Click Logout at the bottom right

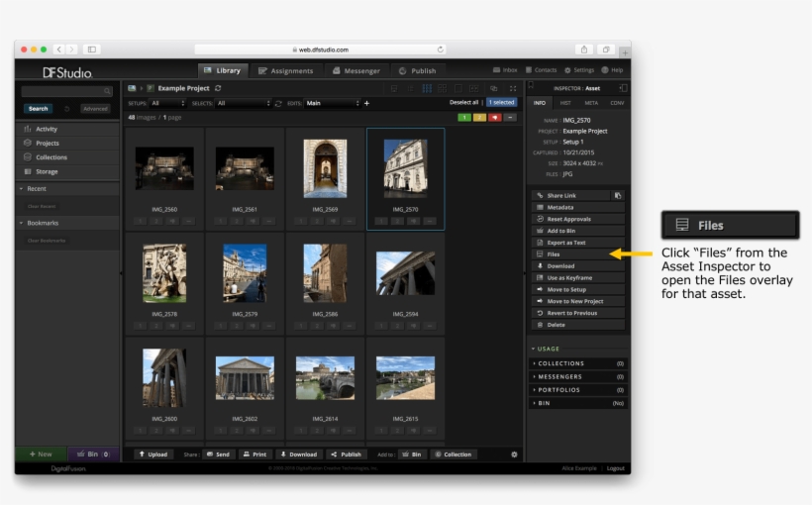pos(616,468)
